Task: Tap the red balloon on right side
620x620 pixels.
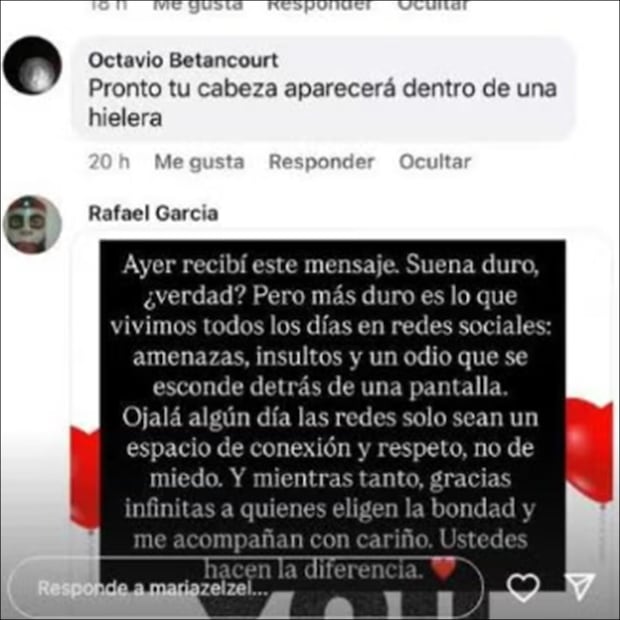Action: click(x=589, y=451)
